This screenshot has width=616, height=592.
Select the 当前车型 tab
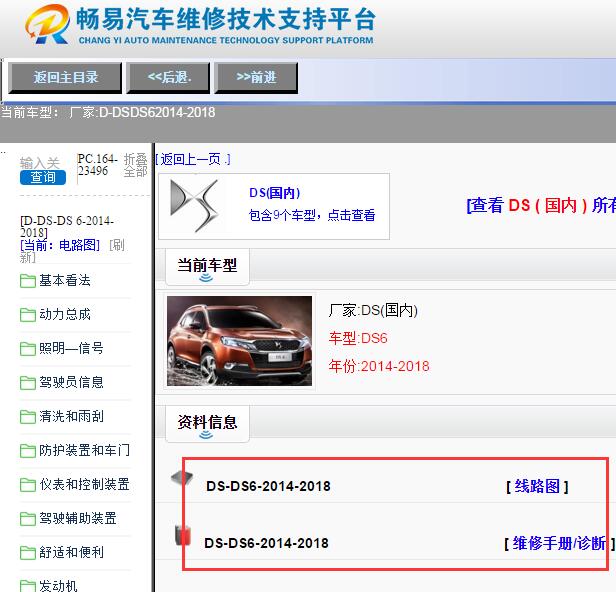click(x=207, y=267)
